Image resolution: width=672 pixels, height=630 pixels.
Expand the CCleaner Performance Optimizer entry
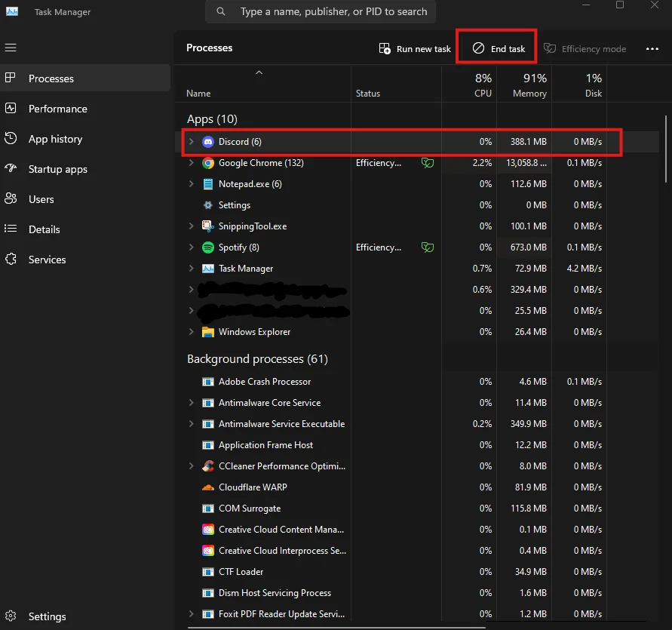pos(191,466)
